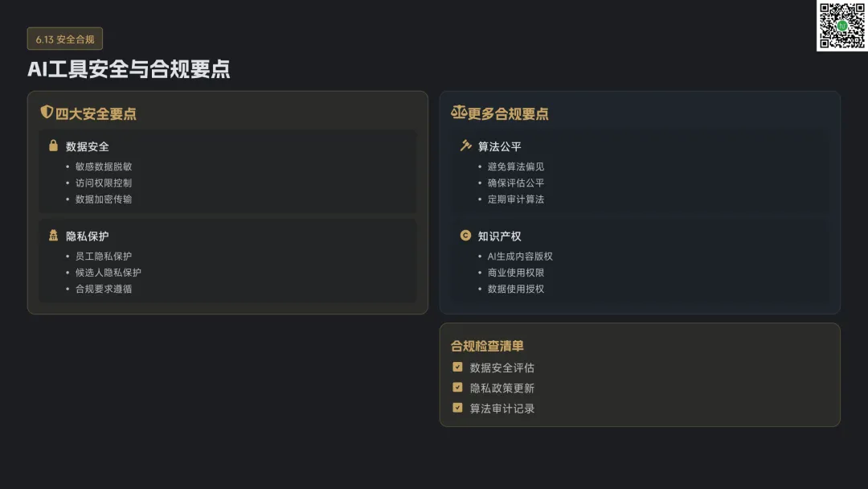Screen dimensions: 868x489
Task: Click the 敏感数据脱敏 bullet item
Action: 104,166
